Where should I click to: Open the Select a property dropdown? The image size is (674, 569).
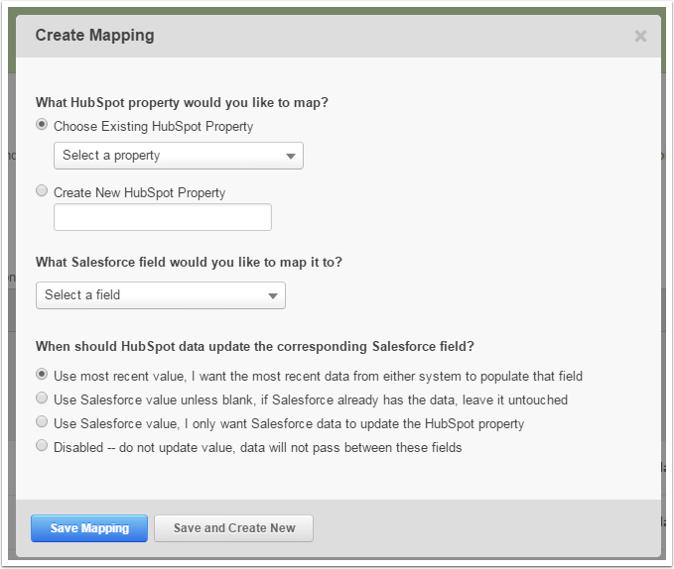[178, 156]
